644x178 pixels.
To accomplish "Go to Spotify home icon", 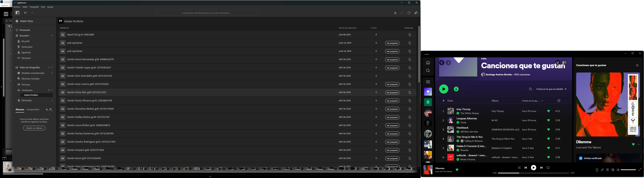I will (x=428, y=63).
